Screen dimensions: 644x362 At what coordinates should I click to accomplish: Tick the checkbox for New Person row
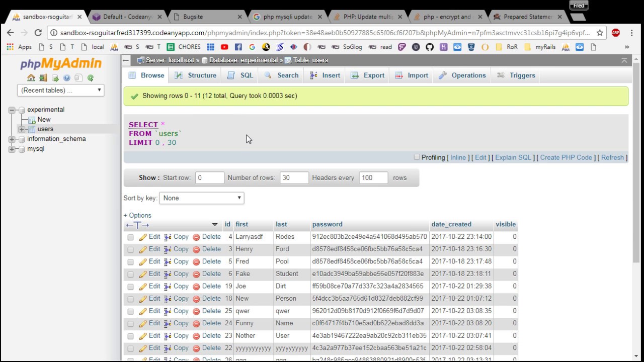(131, 299)
